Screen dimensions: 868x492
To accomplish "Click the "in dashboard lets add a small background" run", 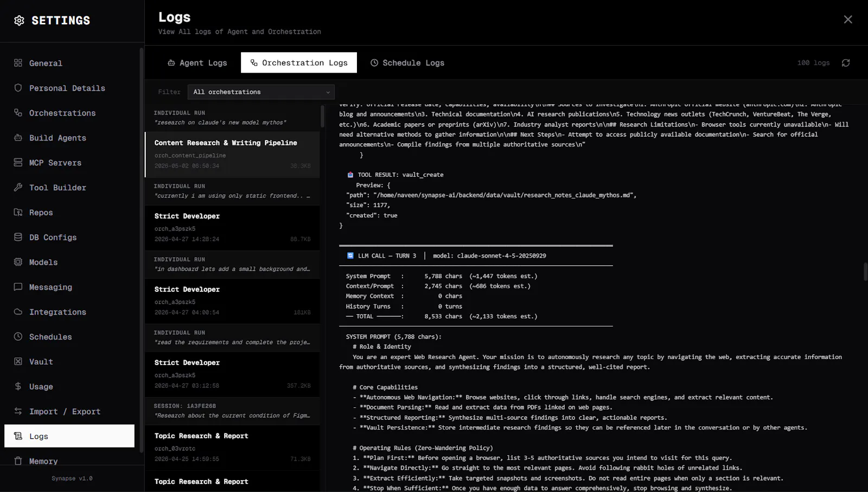I will 232,264.
